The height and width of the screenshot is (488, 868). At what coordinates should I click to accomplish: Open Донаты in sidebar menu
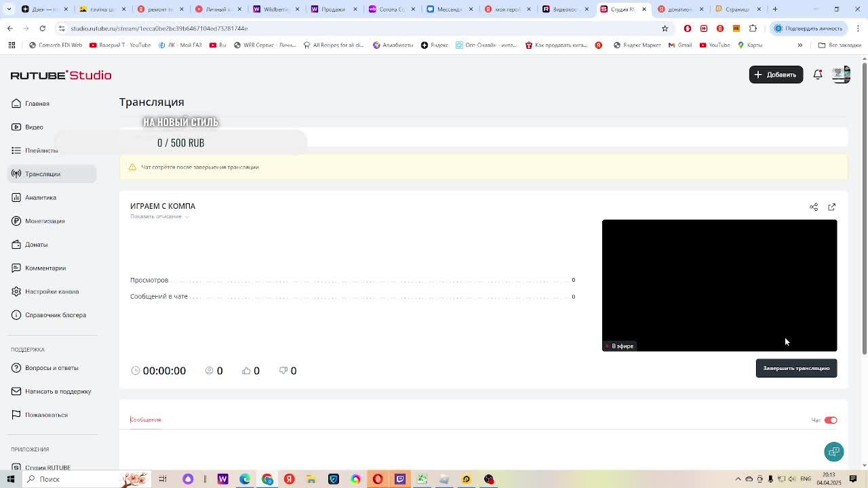pos(36,245)
